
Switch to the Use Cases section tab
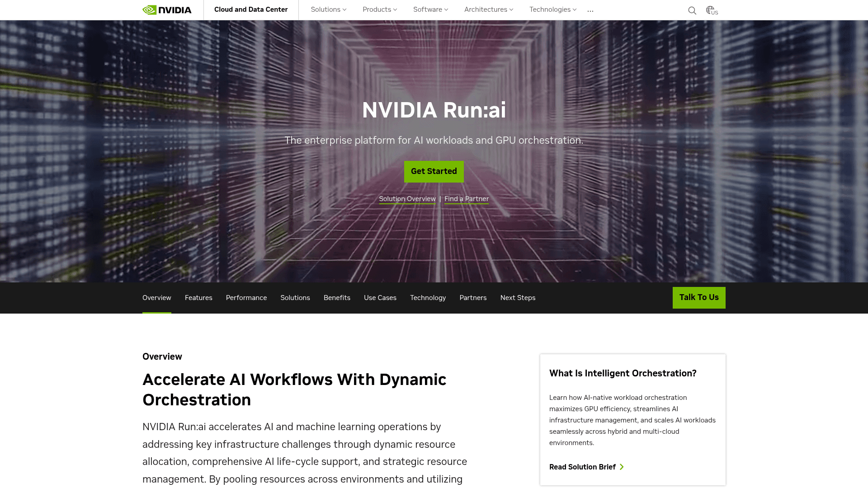pyautogui.click(x=380, y=297)
